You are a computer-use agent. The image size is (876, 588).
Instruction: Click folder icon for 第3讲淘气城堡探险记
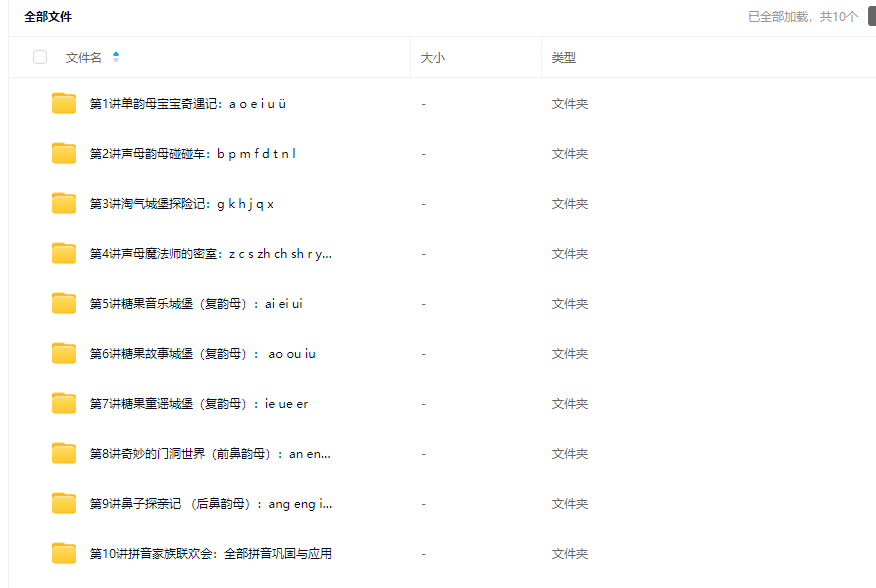pos(64,203)
